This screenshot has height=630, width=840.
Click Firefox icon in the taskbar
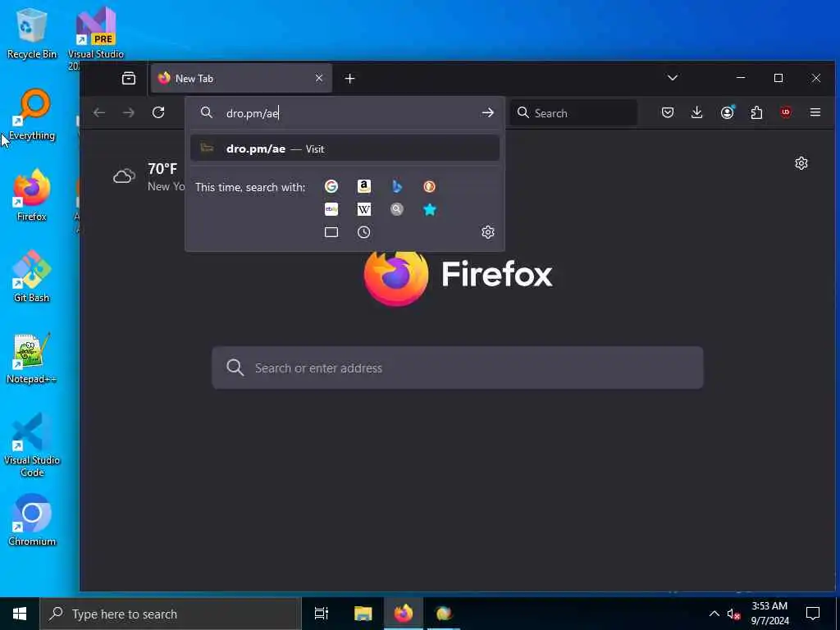click(404, 614)
